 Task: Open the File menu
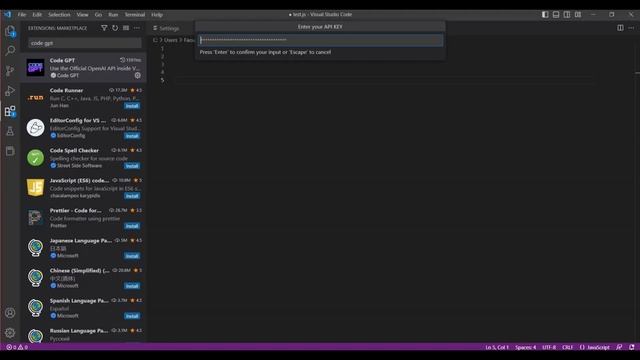click(x=22, y=14)
